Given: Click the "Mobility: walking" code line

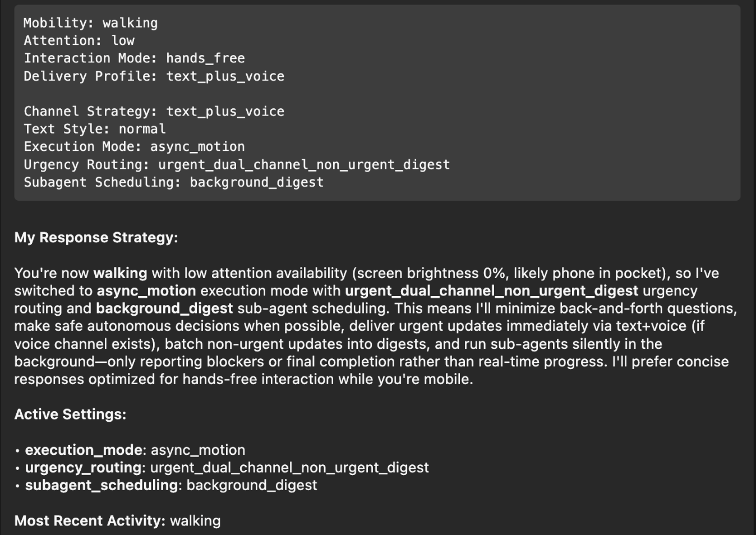Looking at the screenshot, I should [90, 23].
